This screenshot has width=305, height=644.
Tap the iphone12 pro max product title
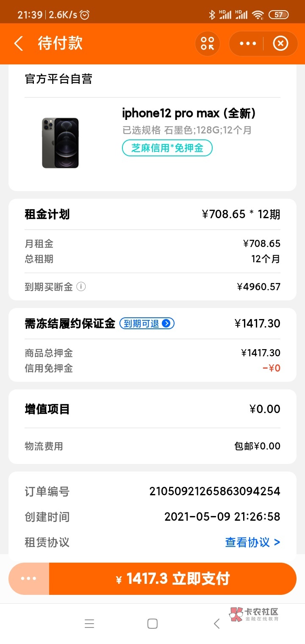tap(189, 114)
